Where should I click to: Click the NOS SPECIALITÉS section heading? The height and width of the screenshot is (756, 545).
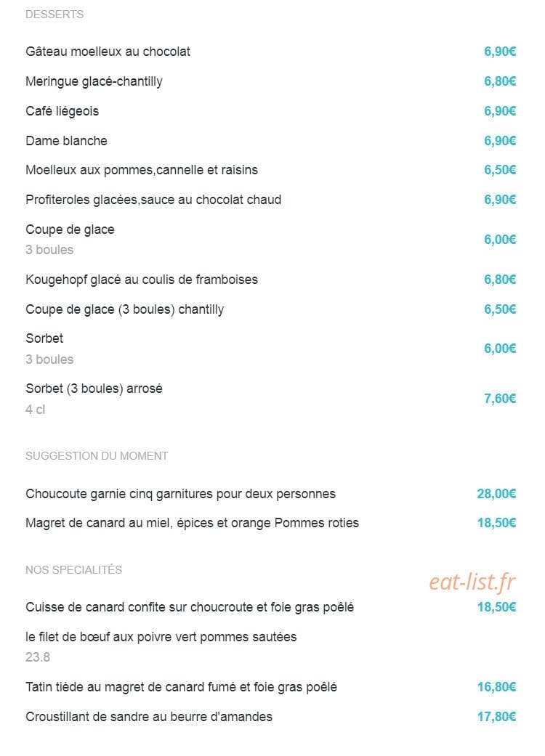pos(73,570)
